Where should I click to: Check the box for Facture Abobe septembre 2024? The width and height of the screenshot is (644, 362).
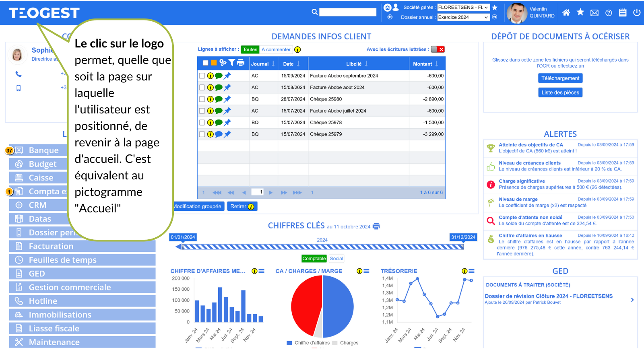202,76
